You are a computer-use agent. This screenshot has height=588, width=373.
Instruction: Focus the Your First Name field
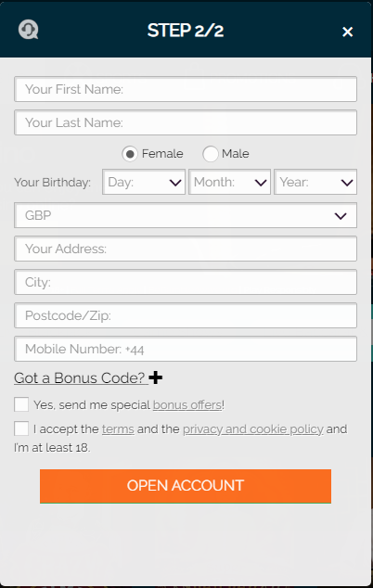coord(186,89)
